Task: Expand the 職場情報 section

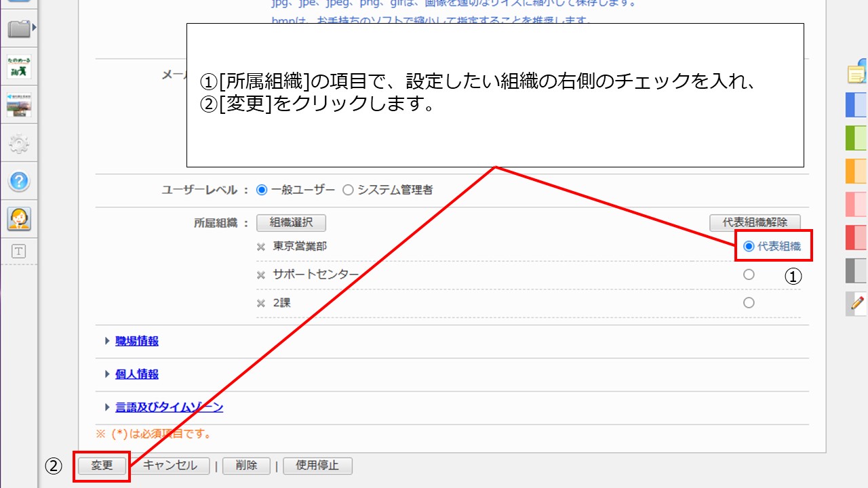Action: click(136, 341)
